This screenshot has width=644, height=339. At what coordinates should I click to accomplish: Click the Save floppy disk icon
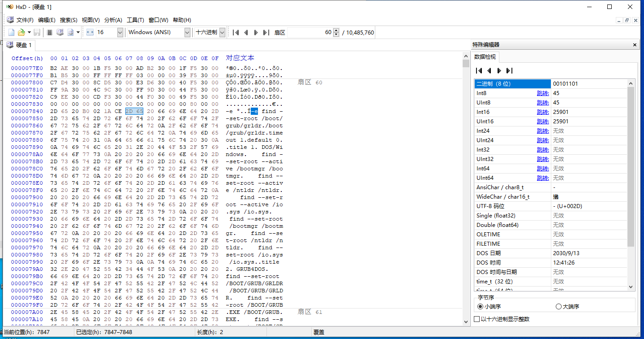point(37,32)
